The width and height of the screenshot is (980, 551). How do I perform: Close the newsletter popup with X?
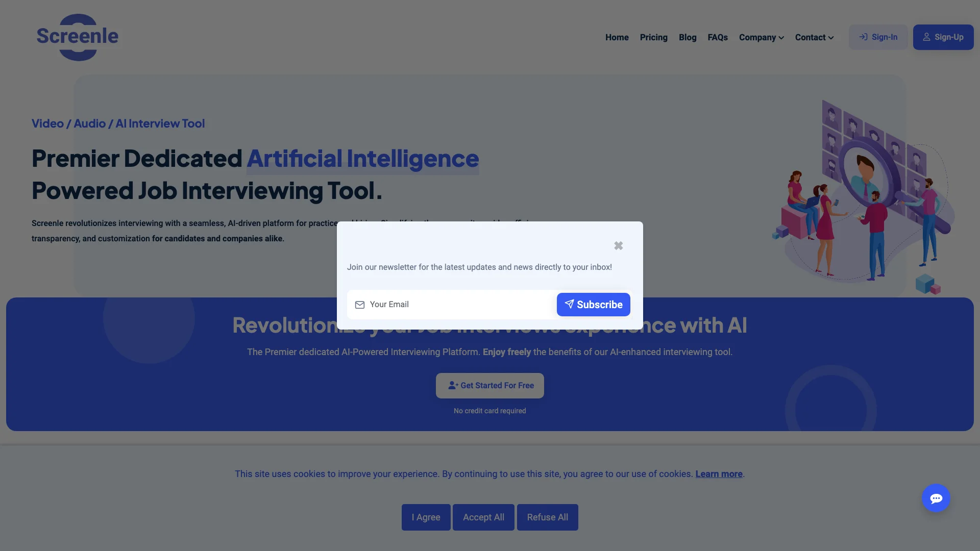click(x=618, y=246)
